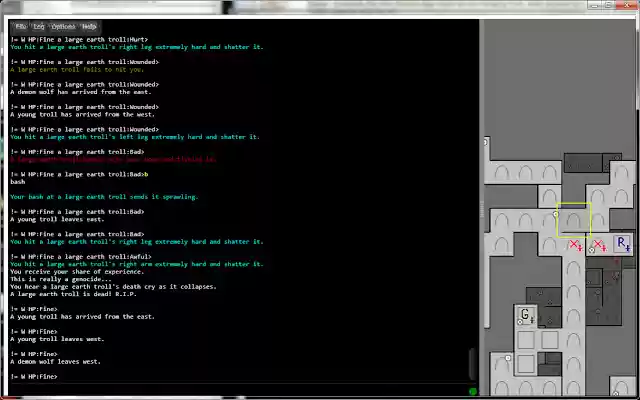Open the Options menu
This screenshot has height=400, width=640.
(63, 27)
